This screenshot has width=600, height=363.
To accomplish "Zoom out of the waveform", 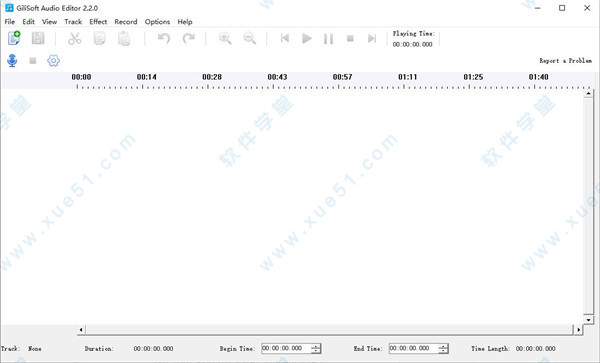I will pyautogui.click(x=249, y=38).
